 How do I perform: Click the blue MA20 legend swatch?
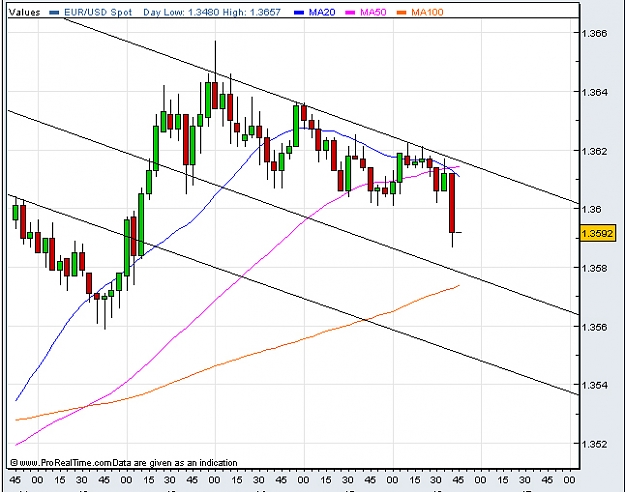pos(299,13)
